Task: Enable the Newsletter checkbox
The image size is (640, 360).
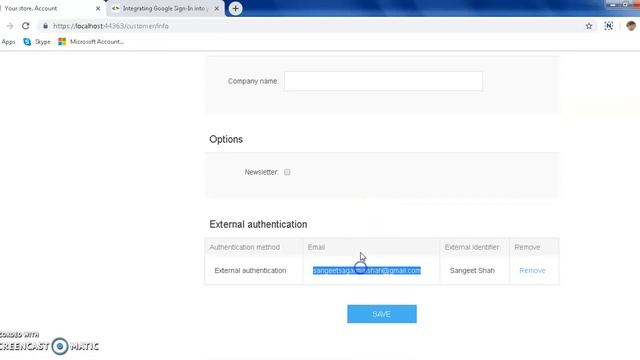Action: coord(287,172)
